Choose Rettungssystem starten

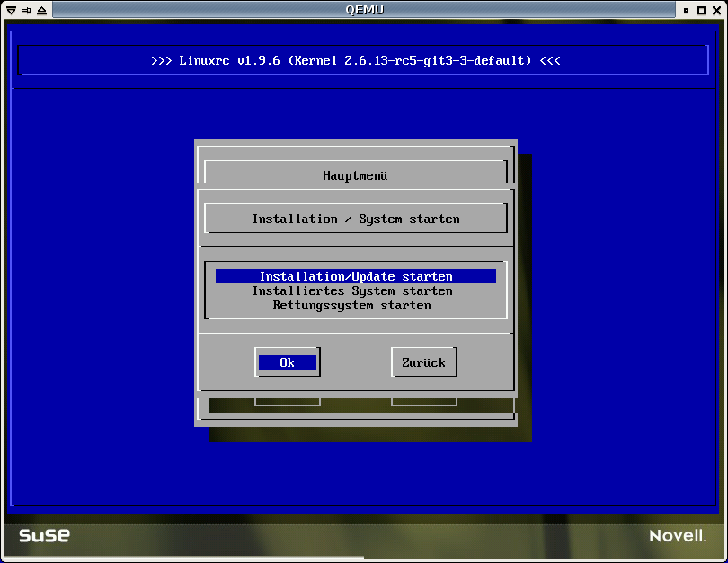pyautogui.click(x=352, y=305)
